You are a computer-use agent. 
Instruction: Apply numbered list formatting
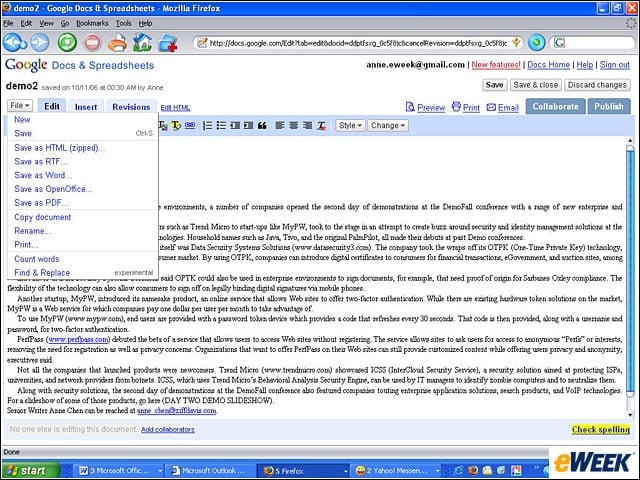(207, 125)
